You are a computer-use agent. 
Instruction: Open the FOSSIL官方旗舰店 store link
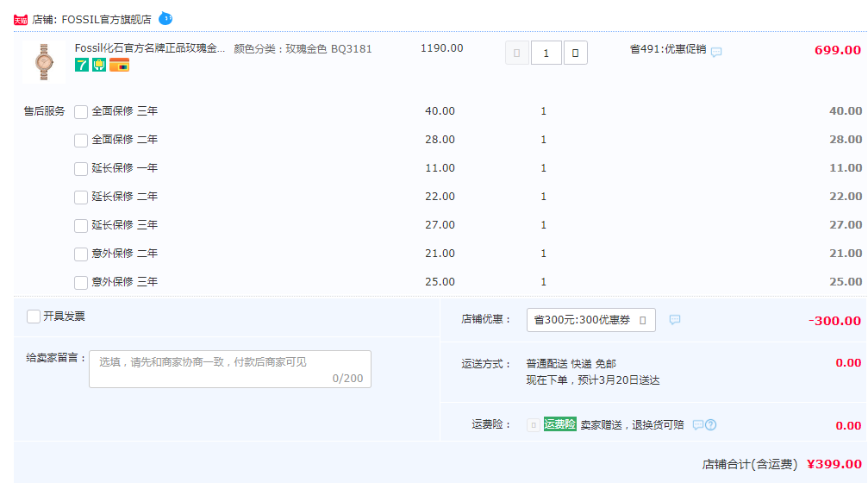coord(106,20)
